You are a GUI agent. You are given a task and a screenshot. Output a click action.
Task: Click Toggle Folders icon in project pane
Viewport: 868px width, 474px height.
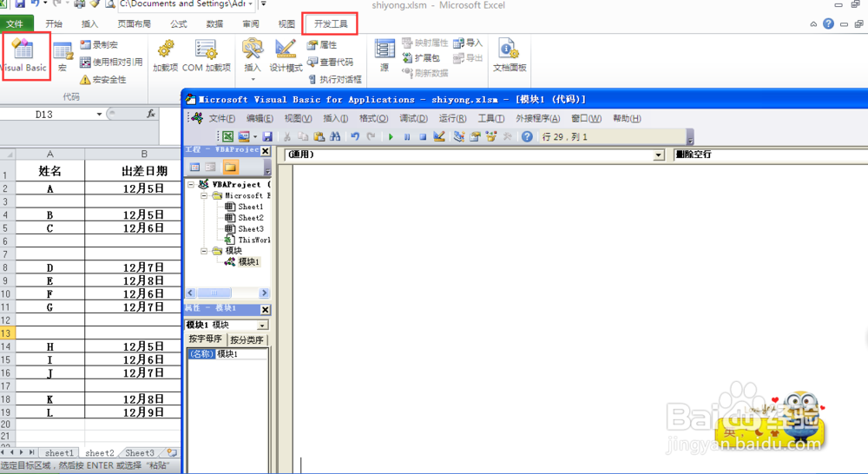pyautogui.click(x=230, y=168)
